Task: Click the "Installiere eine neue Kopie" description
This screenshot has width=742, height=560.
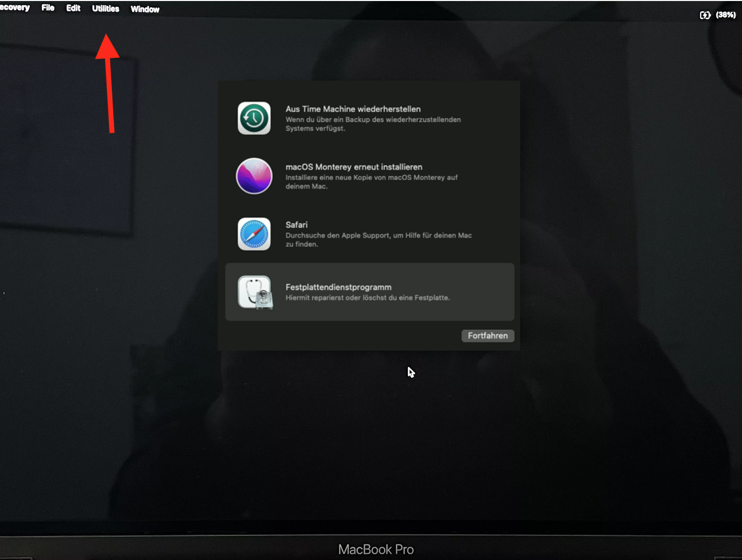Action: point(371,182)
